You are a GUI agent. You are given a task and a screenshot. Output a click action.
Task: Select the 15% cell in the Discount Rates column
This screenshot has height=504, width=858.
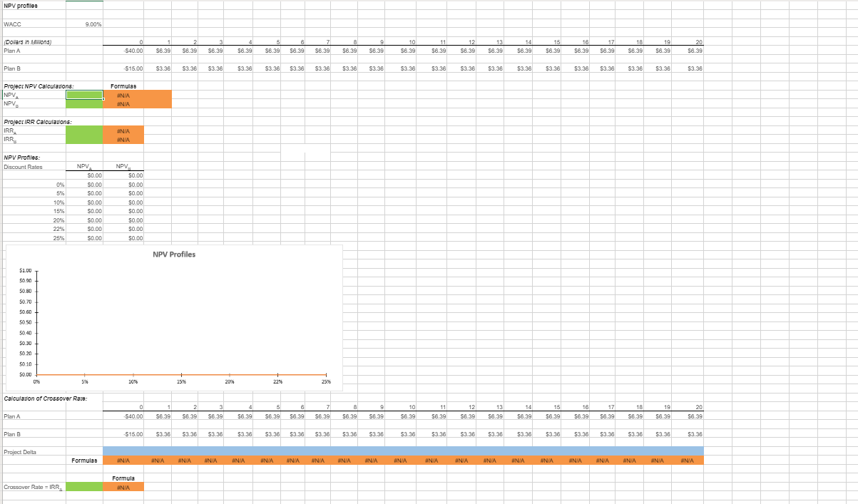[x=34, y=211]
